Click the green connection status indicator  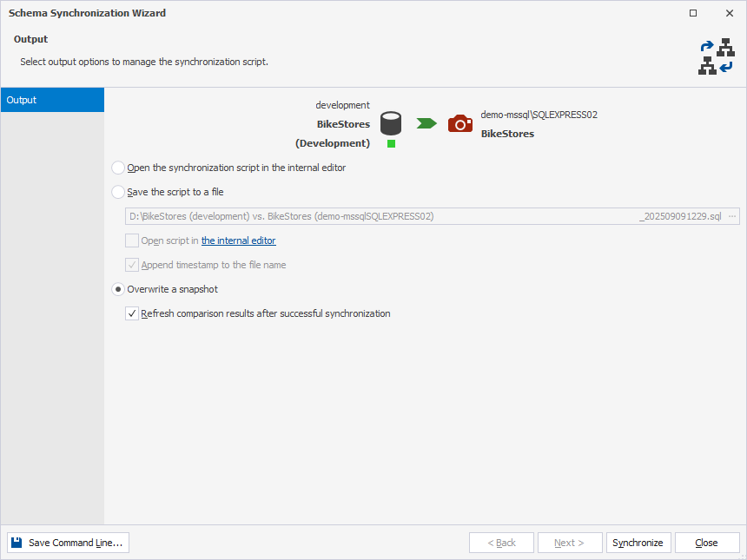click(390, 144)
